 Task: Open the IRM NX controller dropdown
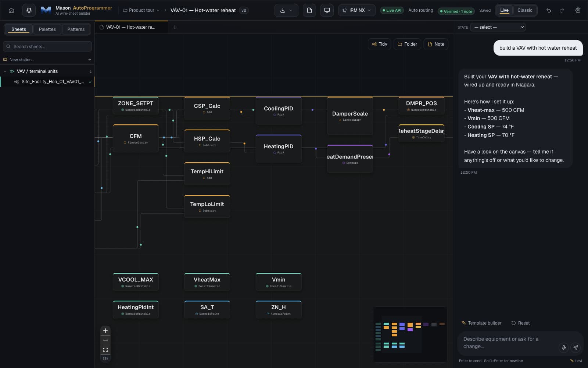click(x=356, y=10)
